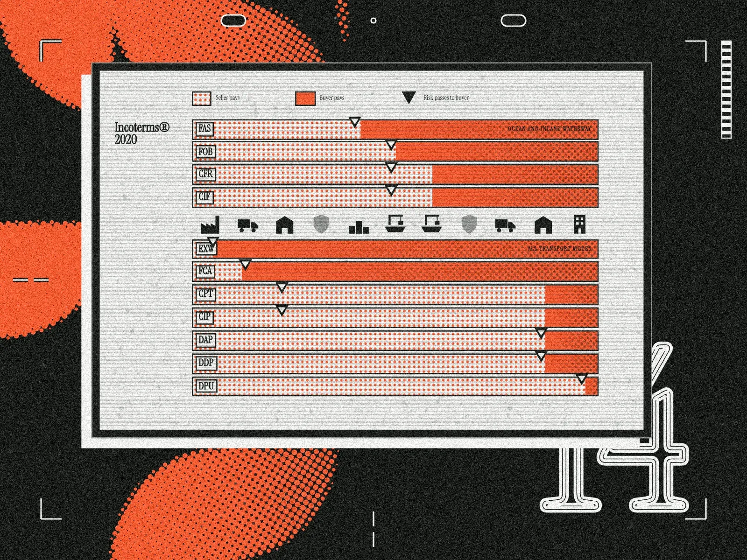Viewport: 747px width, 560px height.
Task: Select the FAS row risk marker
Action: pos(355,122)
